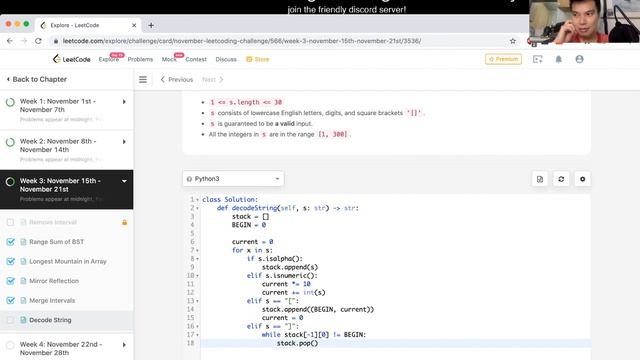Reload the page with the refresh icon
Image resolution: width=640 pixels, height=360 pixels.
38,41
